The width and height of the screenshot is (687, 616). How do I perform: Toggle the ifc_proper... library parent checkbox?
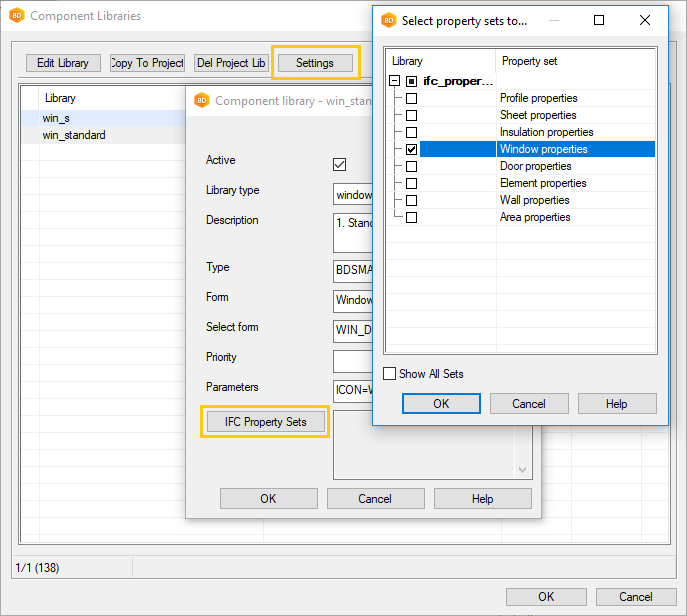point(411,81)
